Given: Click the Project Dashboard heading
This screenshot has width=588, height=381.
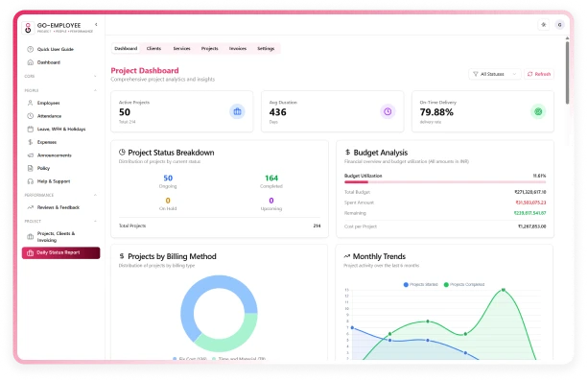Looking at the screenshot, I should click(x=145, y=71).
